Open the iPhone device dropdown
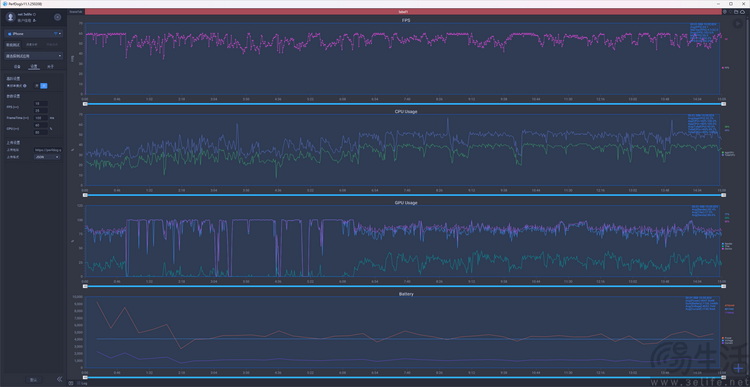 coord(33,34)
